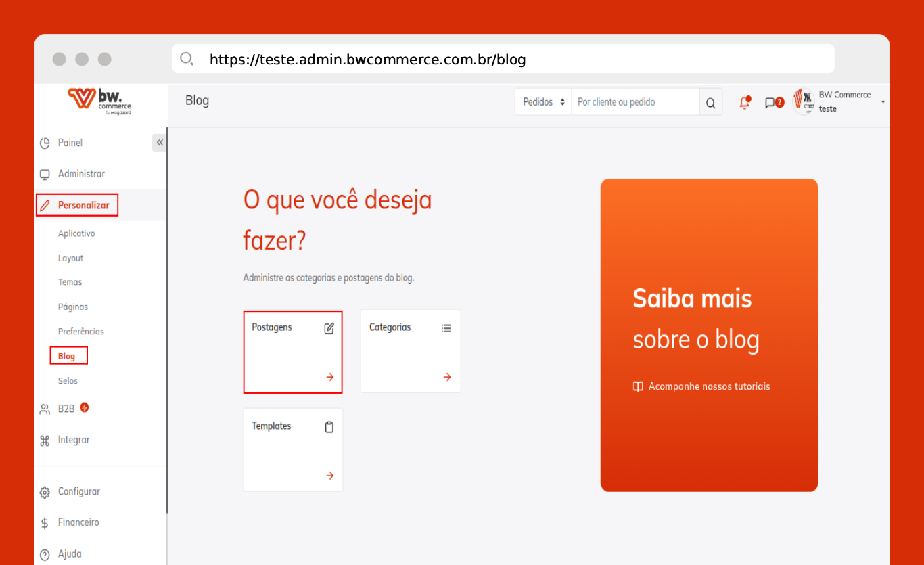This screenshot has height=565, width=924.
Task: Click the customer or order search field
Action: click(x=634, y=102)
